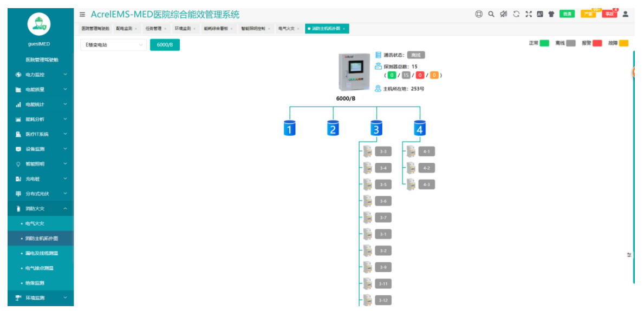Open the search magnifier icon
The width and height of the screenshot is (644, 311).
[491, 14]
